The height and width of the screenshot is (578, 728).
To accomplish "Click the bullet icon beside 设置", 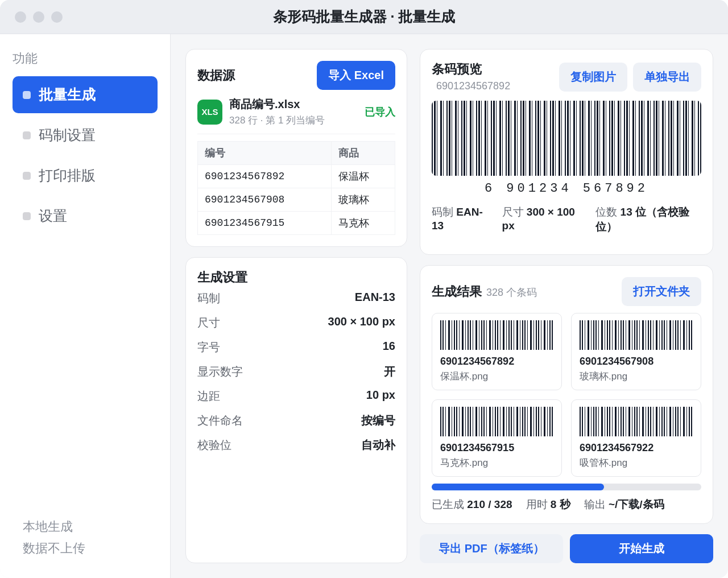I will (x=27, y=216).
